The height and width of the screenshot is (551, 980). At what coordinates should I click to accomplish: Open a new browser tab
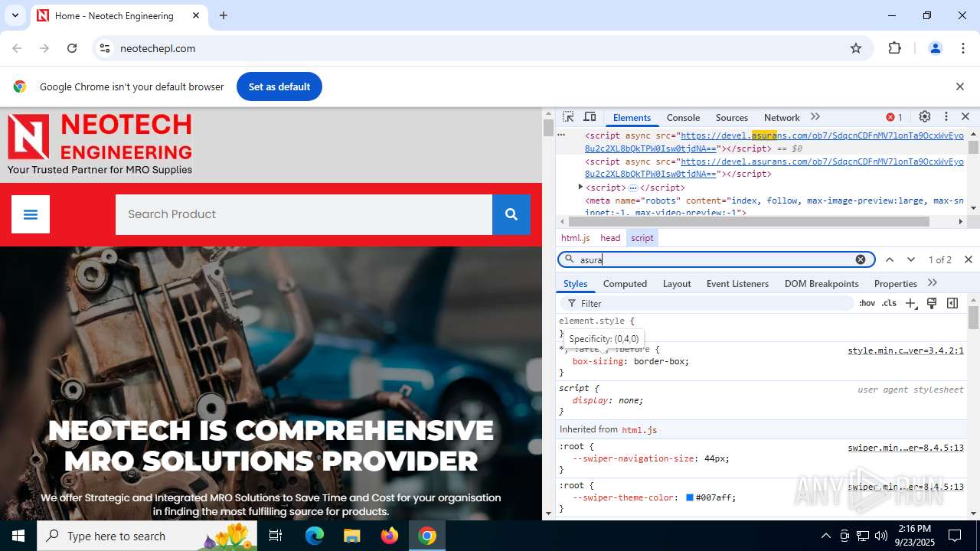pyautogui.click(x=224, y=15)
